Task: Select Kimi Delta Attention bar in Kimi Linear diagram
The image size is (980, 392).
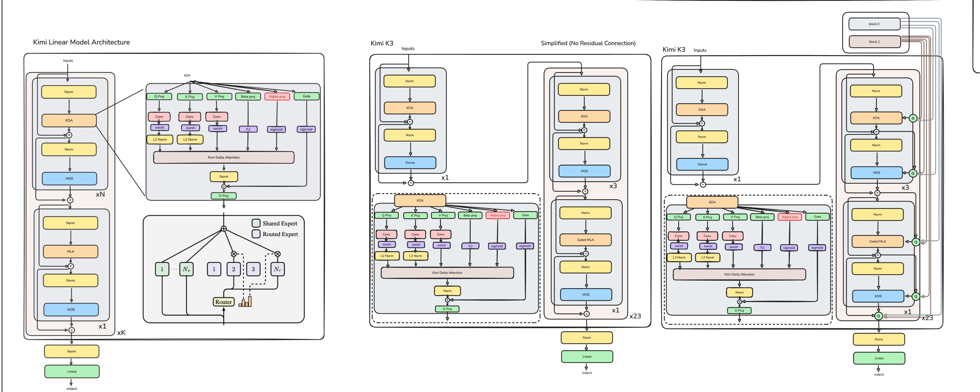Action: pyautogui.click(x=224, y=157)
